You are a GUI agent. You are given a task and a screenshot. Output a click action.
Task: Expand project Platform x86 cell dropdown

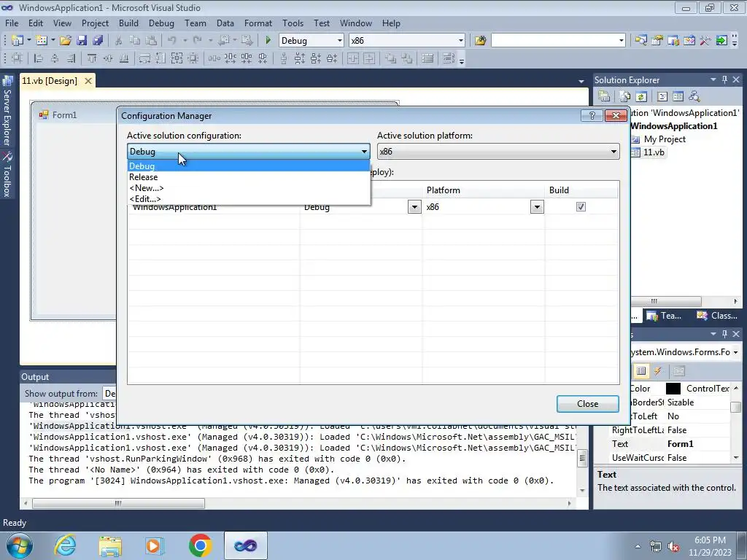click(x=537, y=206)
